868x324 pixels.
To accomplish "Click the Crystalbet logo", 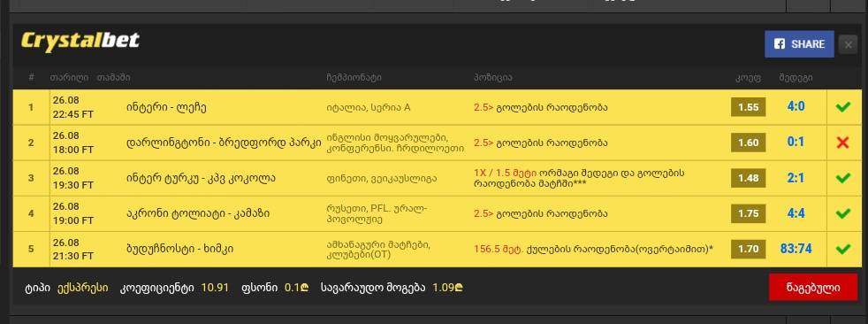I will (x=80, y=42).
